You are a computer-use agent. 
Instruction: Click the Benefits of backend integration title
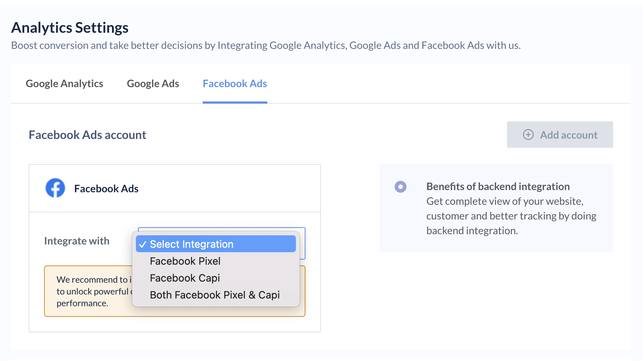(x=498, y=186)
